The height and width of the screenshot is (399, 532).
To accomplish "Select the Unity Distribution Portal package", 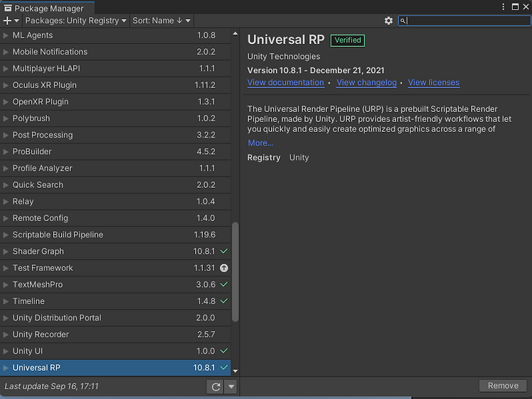I will (115, 317).
